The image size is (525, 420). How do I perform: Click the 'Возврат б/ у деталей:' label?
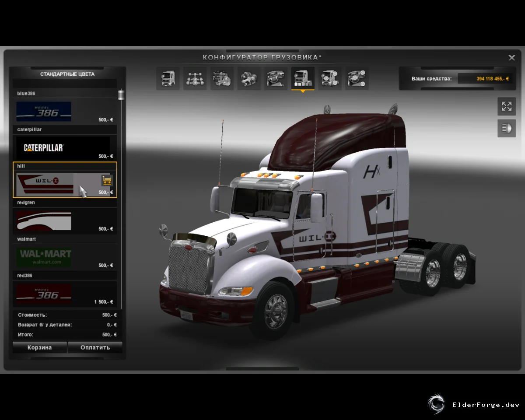tap(45, 325)
